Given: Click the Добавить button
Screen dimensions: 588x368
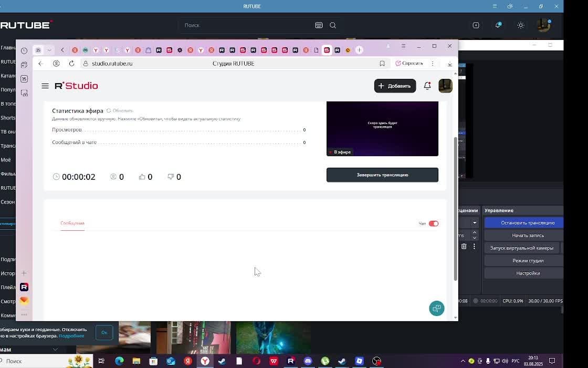Looking at the screenshot, I should [395, 86].
